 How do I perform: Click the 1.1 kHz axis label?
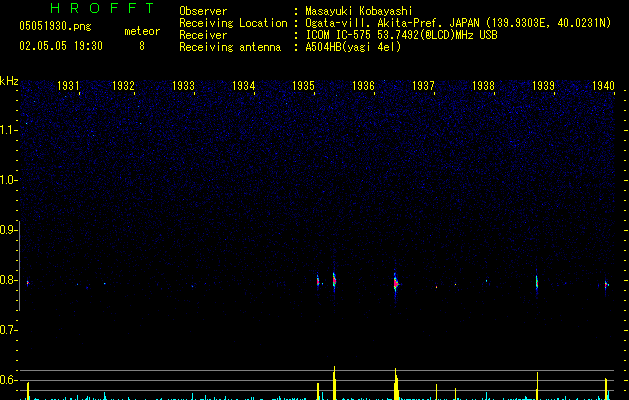(8, 130)
